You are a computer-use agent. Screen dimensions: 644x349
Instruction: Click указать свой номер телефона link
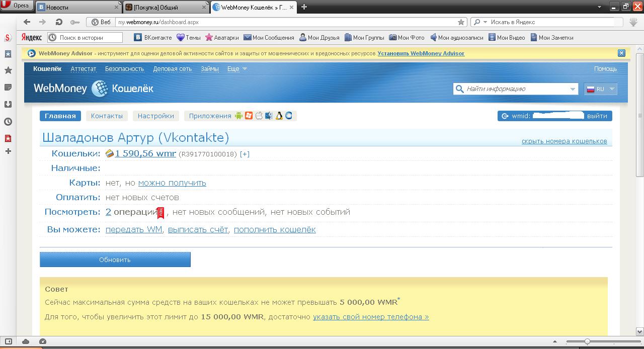(x=371, y=317)
